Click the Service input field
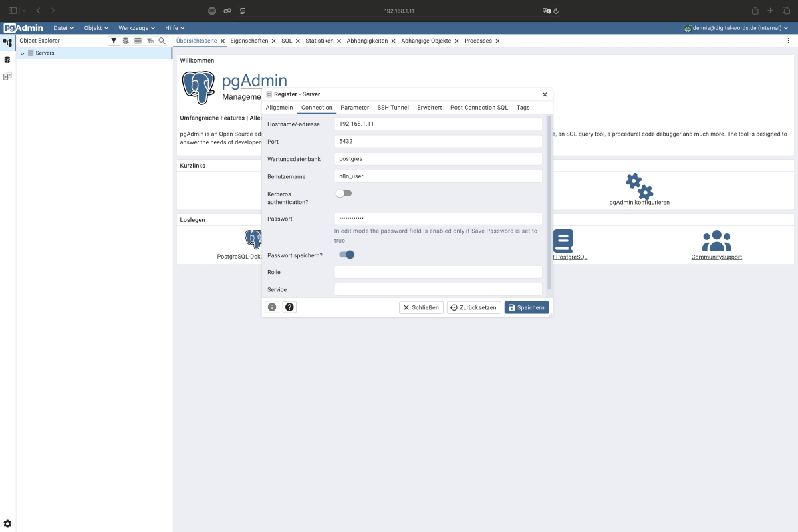The width and height of the screenshot is (798, 532). [438, 289]
